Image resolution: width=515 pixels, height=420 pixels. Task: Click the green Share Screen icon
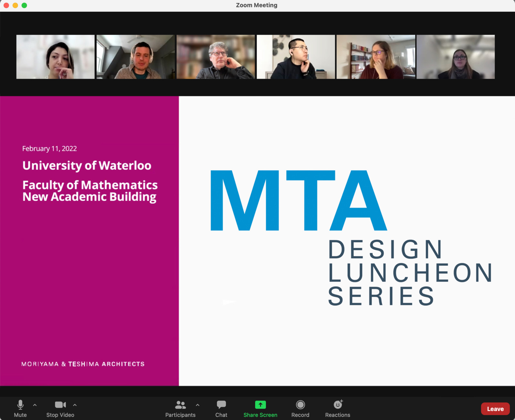260,405
